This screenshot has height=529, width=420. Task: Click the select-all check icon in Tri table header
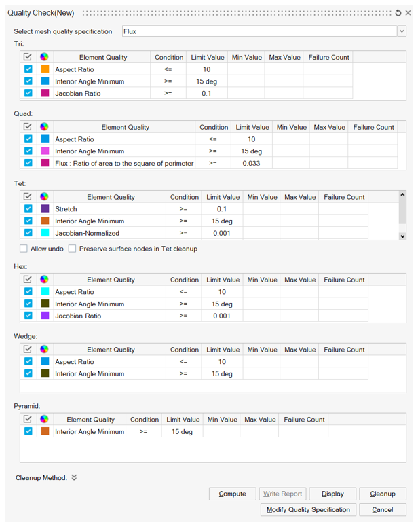click(28, 58)
